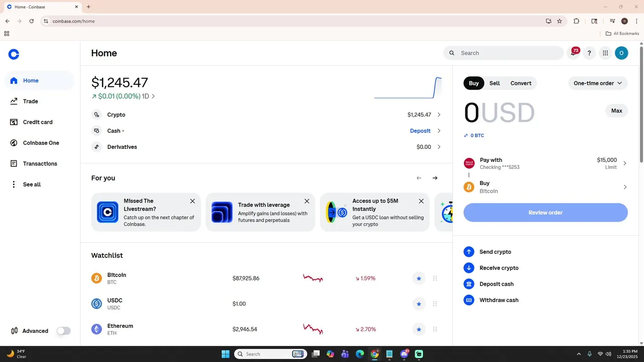This screenshot has height=362, width=644.
Task: Expand the Cash row chevron
Action: pyautogui.click(x=439, y=131)
